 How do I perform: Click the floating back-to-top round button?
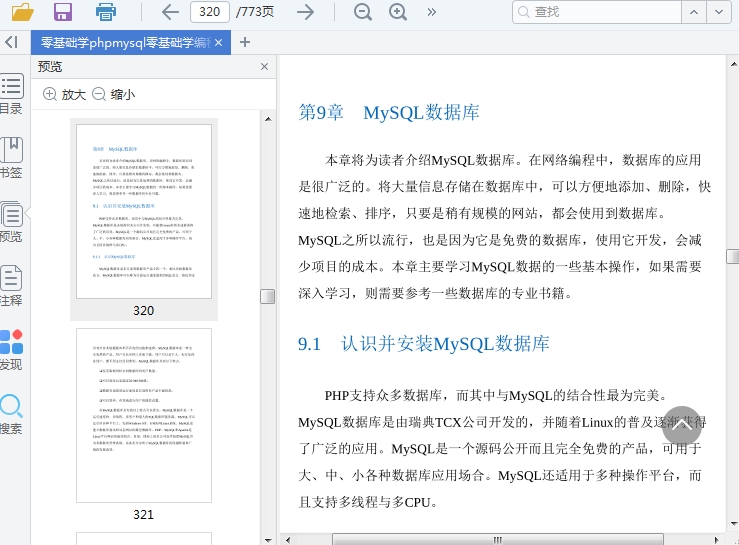682,426
